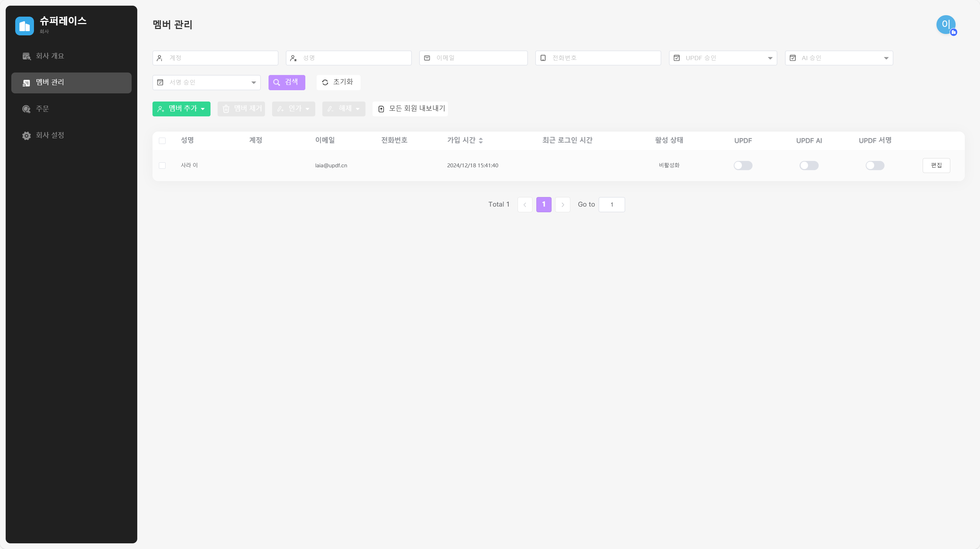Select 멤버 관리 in the sidebar
Viewport: 980px width, 549px height.
coord(71,82)
